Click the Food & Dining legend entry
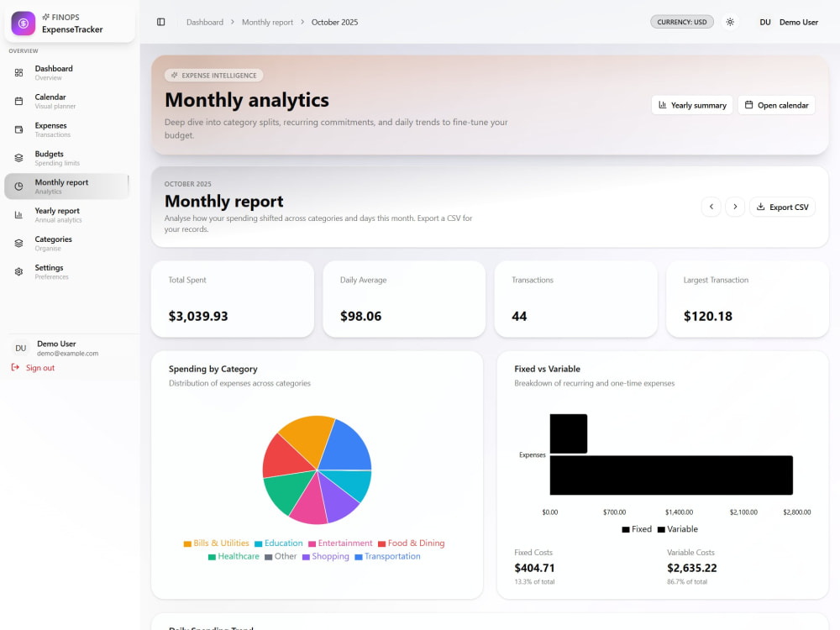 pyautogui.click(x=411, y=543)
